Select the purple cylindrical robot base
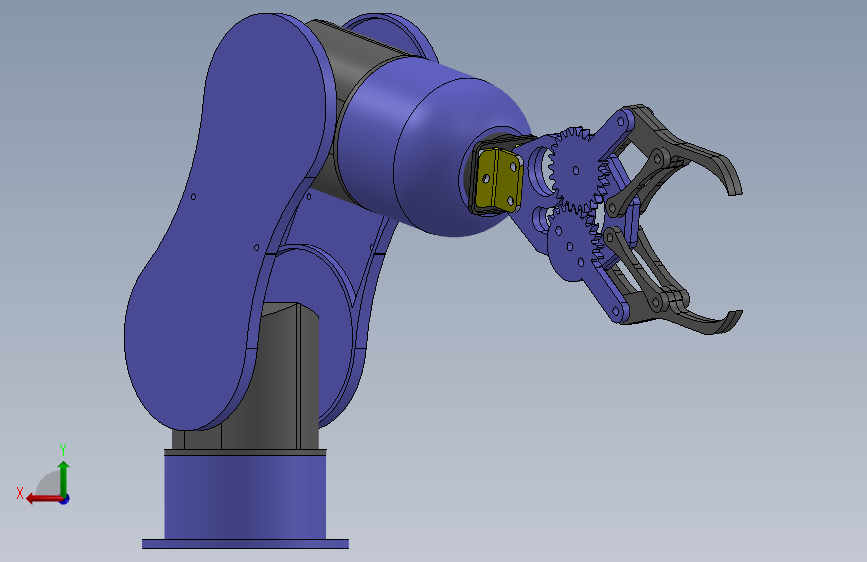The height and width of the screenshot is (562, 867). (245, 497)
